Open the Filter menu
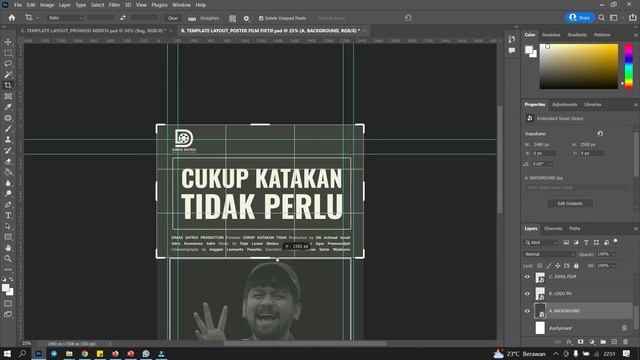 (x=114, y=5)
